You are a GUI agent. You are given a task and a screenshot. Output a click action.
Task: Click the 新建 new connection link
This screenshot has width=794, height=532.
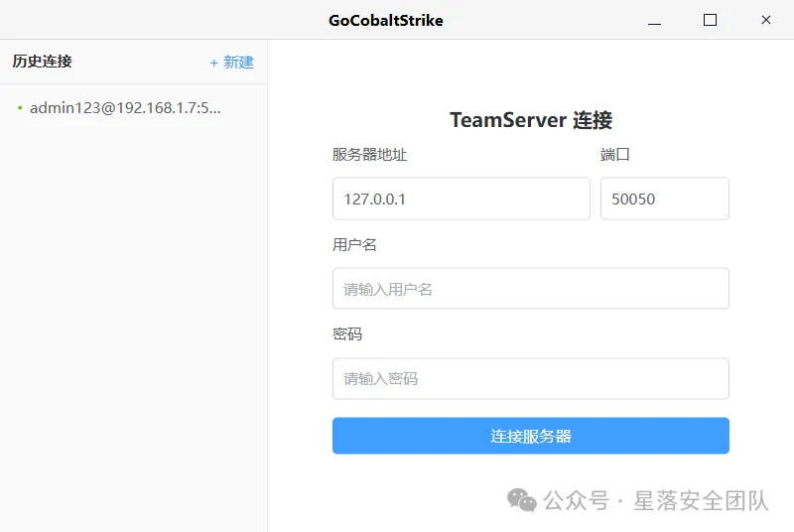[232, 63]
